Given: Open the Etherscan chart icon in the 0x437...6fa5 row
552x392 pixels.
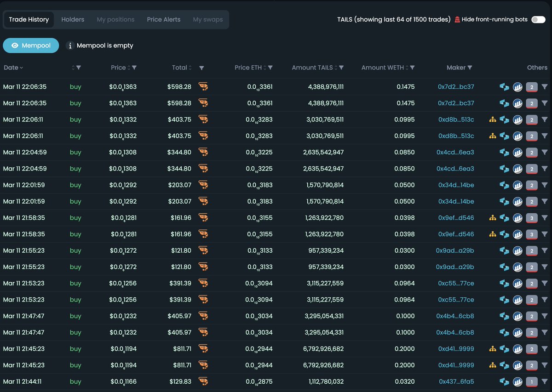Looking at the screenshot, I should tap(518, 381).
